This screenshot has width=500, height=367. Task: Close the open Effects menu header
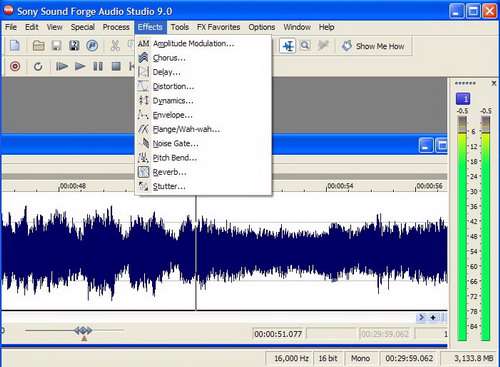(x=150, y=27)
